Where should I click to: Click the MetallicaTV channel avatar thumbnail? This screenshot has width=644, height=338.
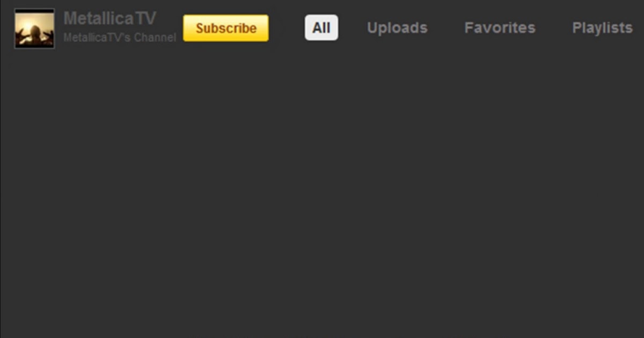coord(34,28)
